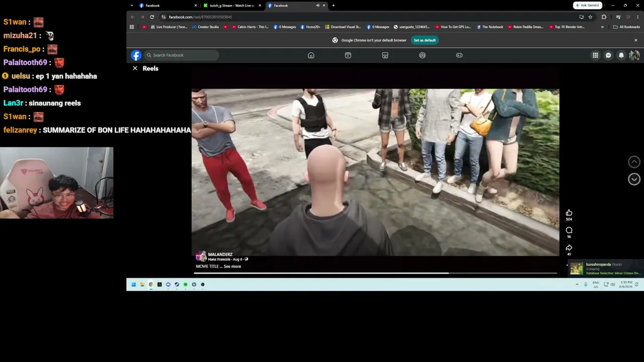This screenshot has width=644, height=362.
Task: Open the Chrome apps grid in bookmarks bar
Action: pyautogui.click(x=132, y=27)
